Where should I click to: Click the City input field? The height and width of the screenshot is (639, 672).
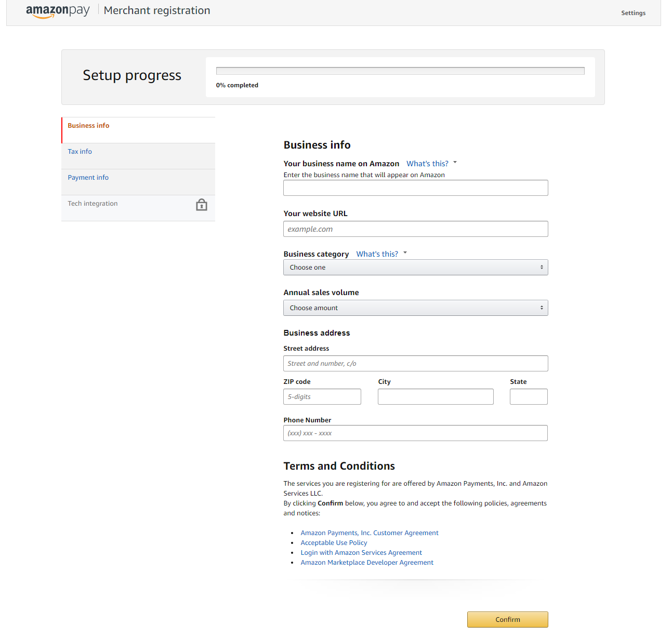click(x=436, y=396)
